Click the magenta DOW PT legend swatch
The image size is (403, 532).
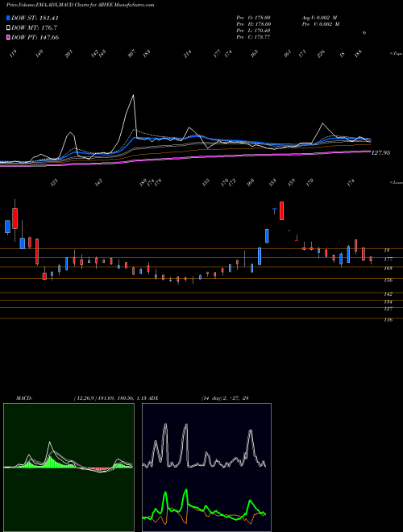pyautogui.click(x=8, y=37)
